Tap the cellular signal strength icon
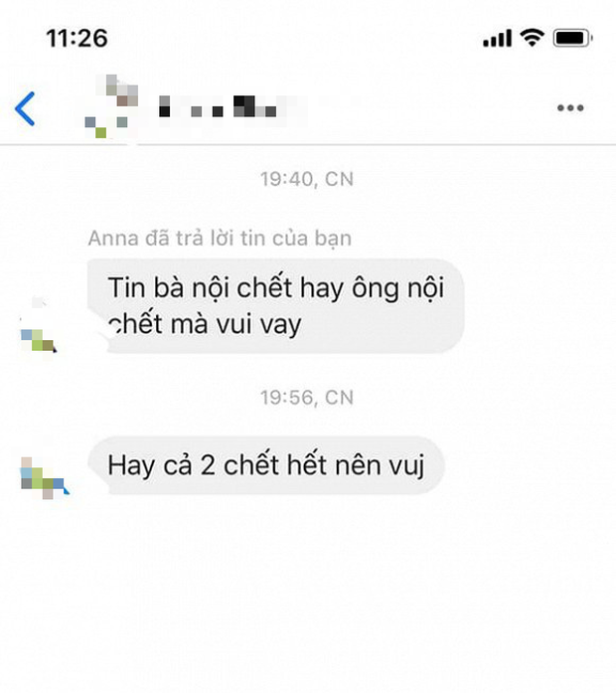This screenshot has height=693, width=616. 497,38
